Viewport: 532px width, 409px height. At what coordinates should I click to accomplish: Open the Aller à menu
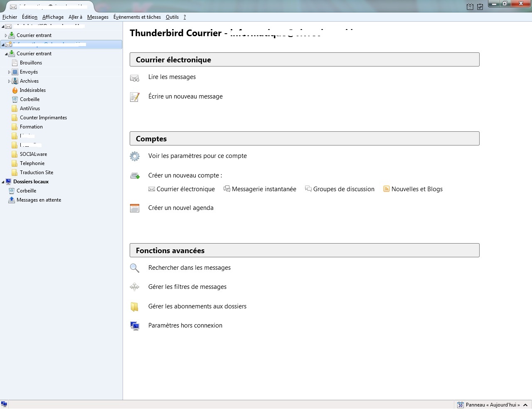point(75,17)
